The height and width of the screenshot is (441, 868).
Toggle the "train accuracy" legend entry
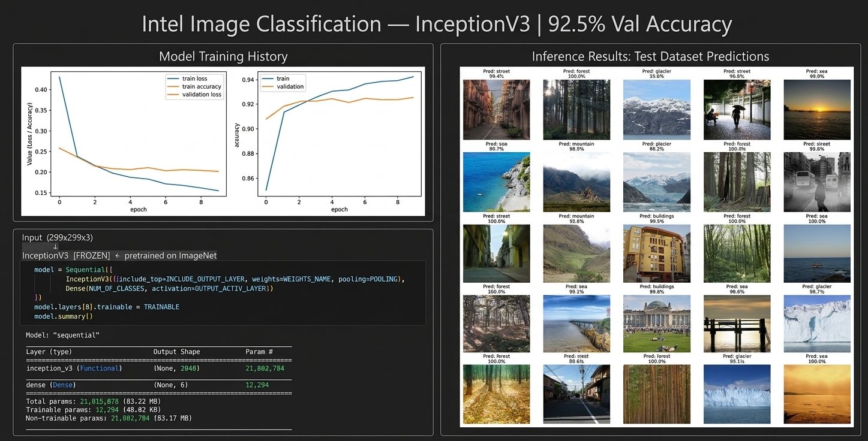point(201,86)
